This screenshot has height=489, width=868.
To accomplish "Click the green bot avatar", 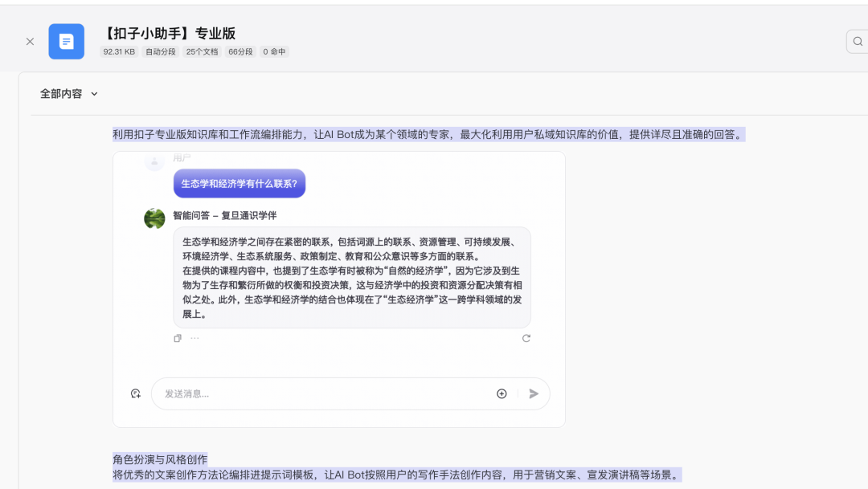I will (154, 218).
